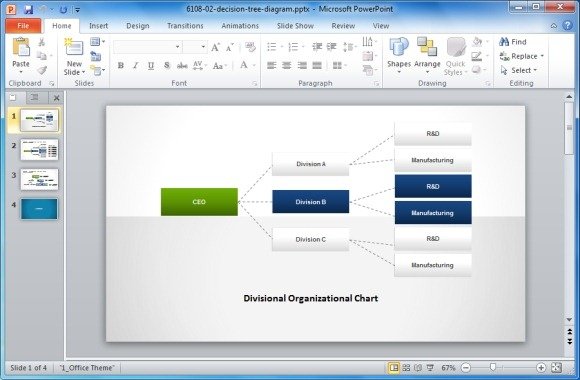The height and width of the screenshot is (380, 580).
Task: Select slide 3 thumbnail
Action: (x=39, y=179)
